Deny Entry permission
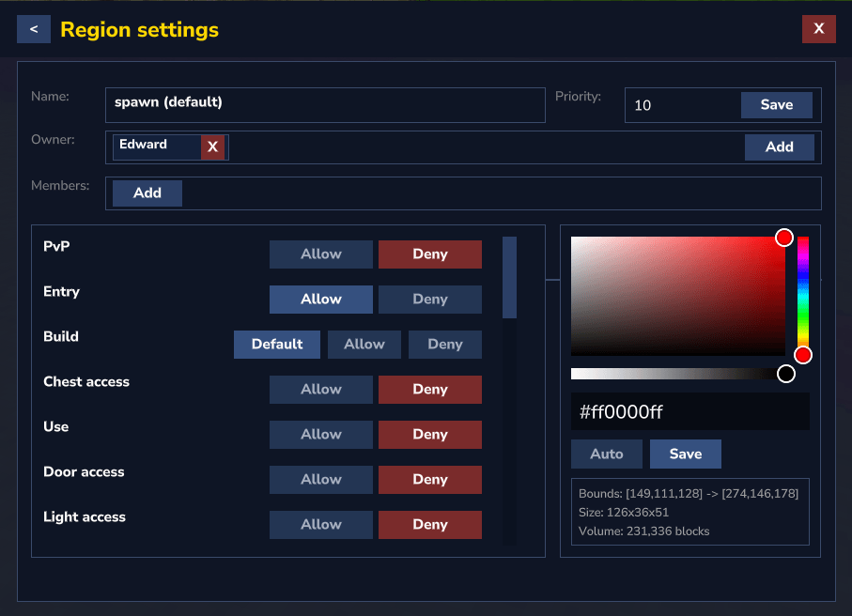 [x=429, y=300]
